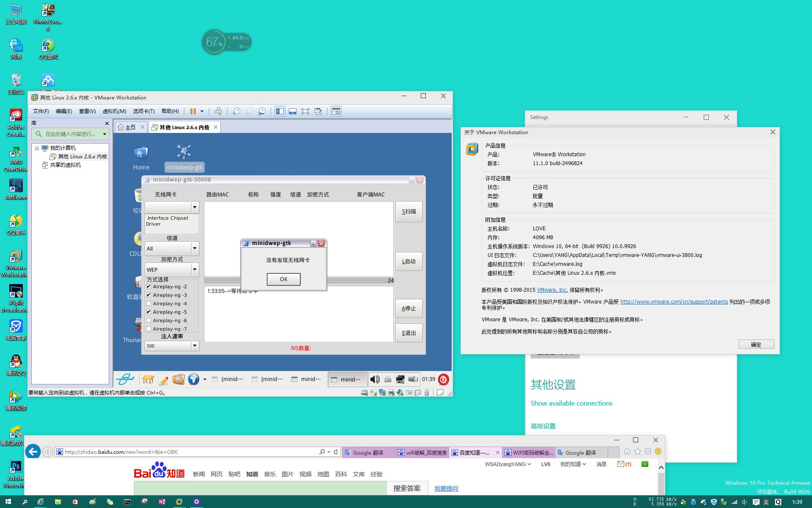Open the vmware.com support patents link

[x=674, y=302]
